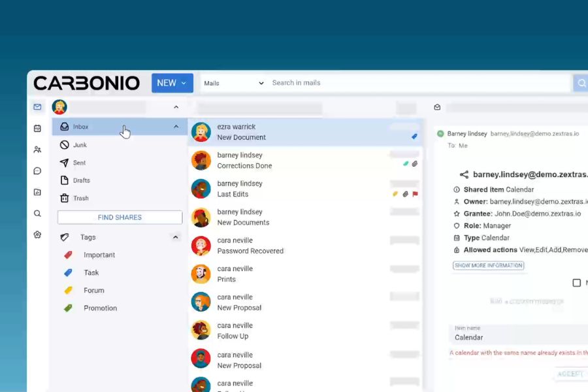This screenshot has height=392, width=588.
Task: Click the blue tag on New Document mail
Action: pyautogui.click(x=414, y=137)
